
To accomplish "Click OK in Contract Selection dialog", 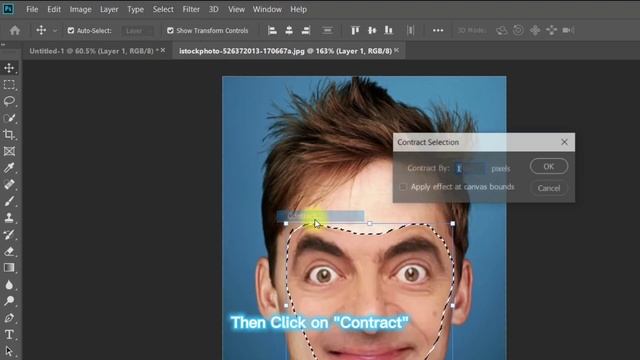I will pos(549,167).
